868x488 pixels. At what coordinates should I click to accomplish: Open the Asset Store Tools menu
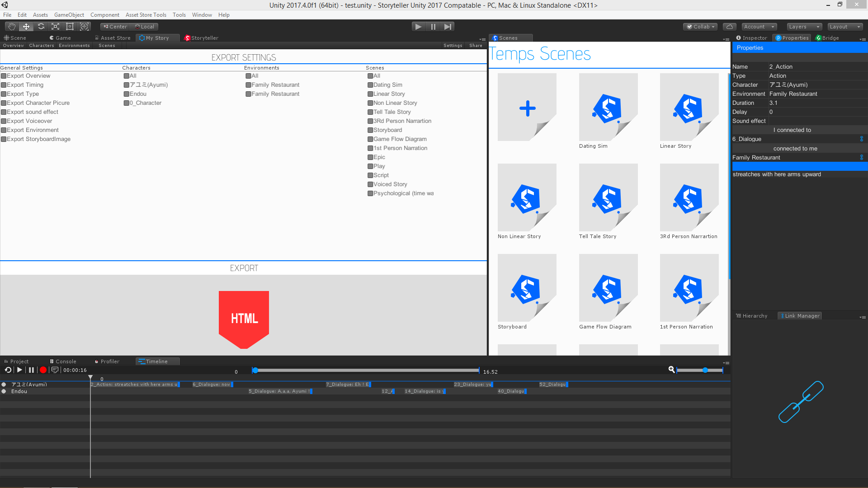click(x=146, y=15)
